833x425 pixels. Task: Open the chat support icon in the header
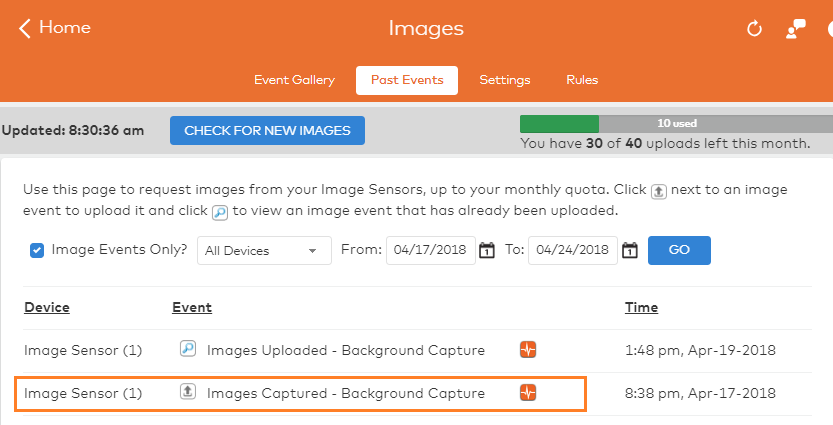tap(796, 29)
